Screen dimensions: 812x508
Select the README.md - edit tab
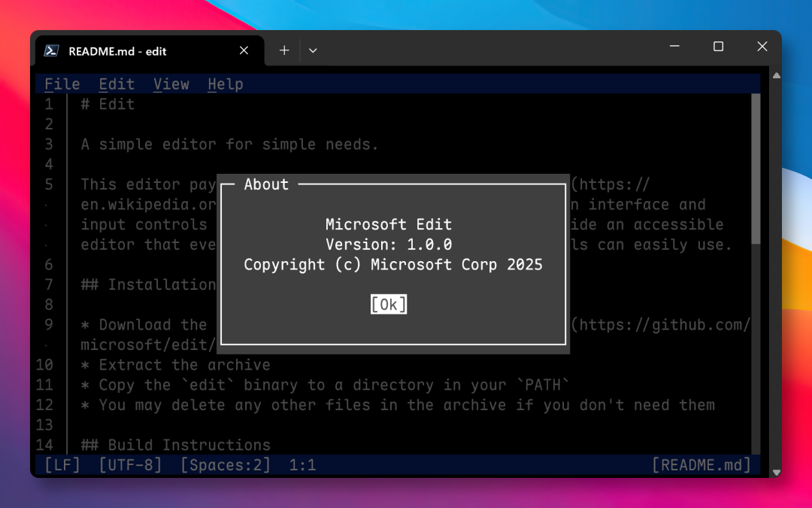pyautogui.click(x=150, y=51)
